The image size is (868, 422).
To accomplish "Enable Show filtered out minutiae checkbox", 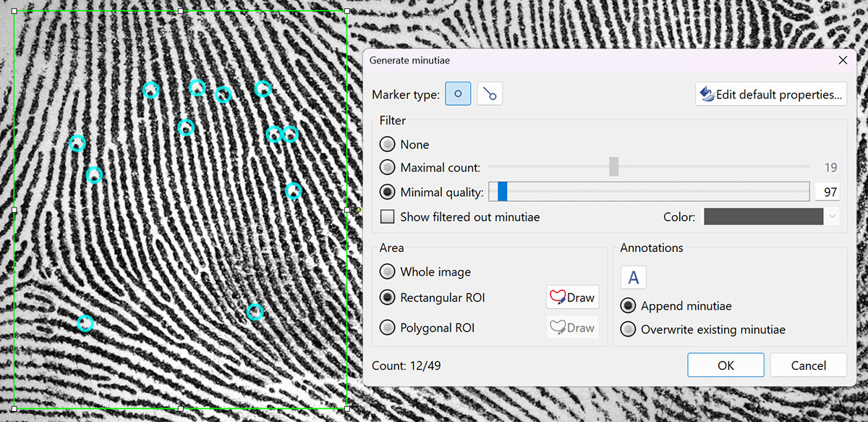I will 388,217.
